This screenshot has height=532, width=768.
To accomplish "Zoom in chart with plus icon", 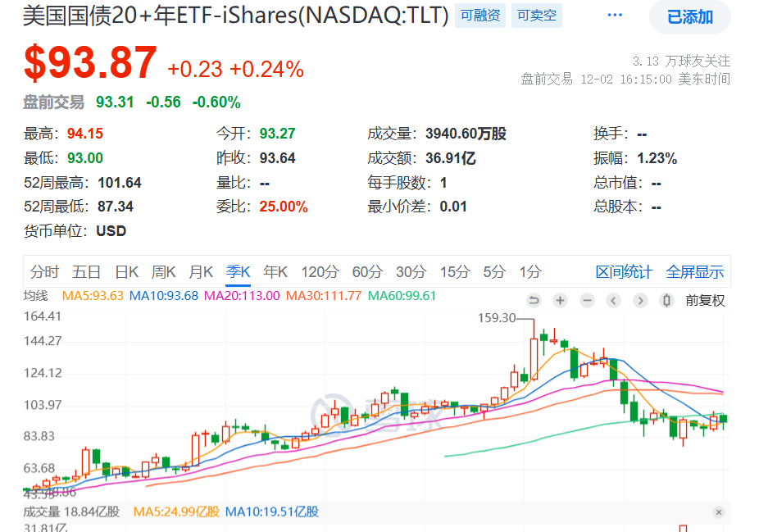I will pyautogui.click(x=560, y=300).
